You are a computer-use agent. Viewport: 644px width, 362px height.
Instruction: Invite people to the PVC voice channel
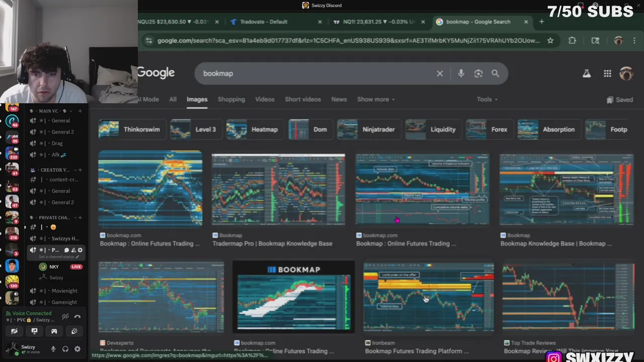pos(73,250)
